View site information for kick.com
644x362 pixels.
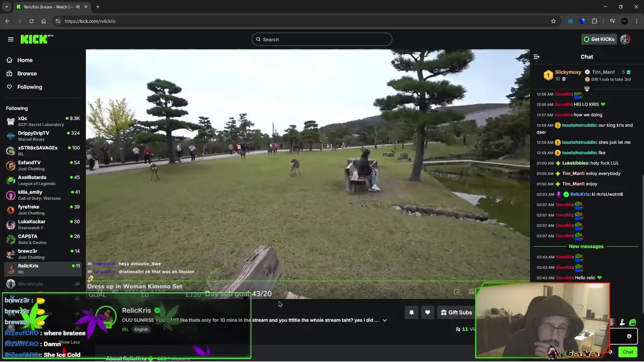click(58, 21)
